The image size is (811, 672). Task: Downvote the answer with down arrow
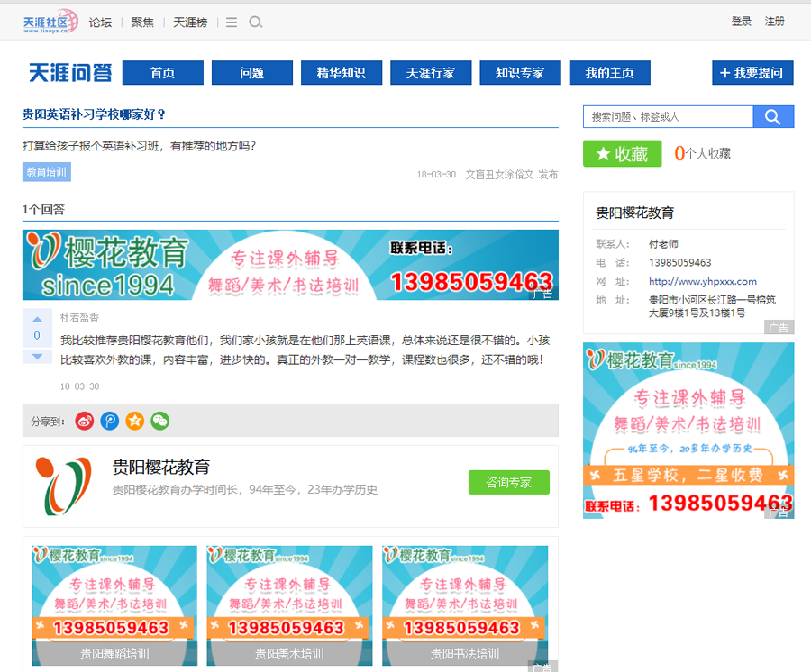(37, 356)
